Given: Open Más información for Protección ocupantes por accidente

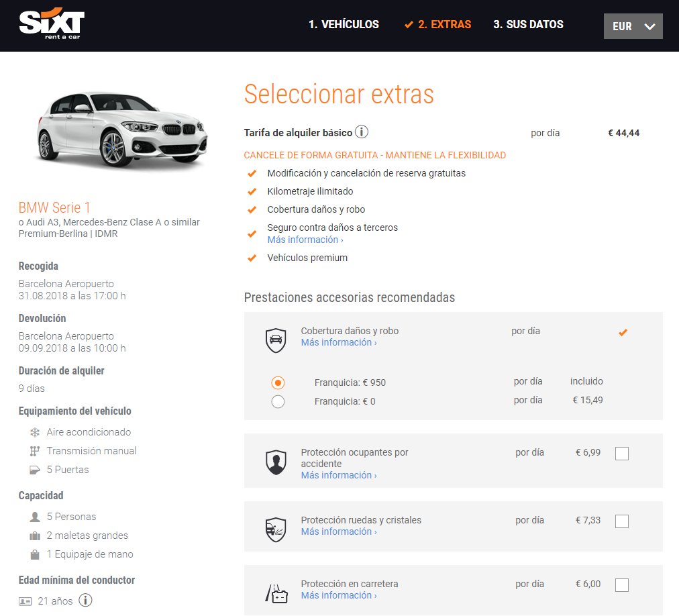Looking at the screenshot, I should click(x=339, y=475).
